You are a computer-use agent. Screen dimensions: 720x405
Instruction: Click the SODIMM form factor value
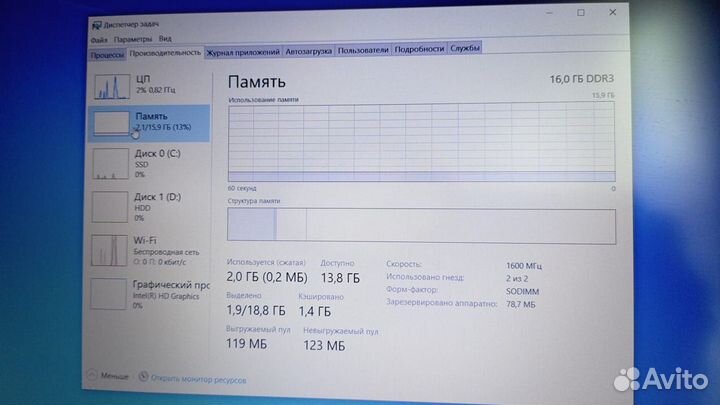[x=523, y=292]
